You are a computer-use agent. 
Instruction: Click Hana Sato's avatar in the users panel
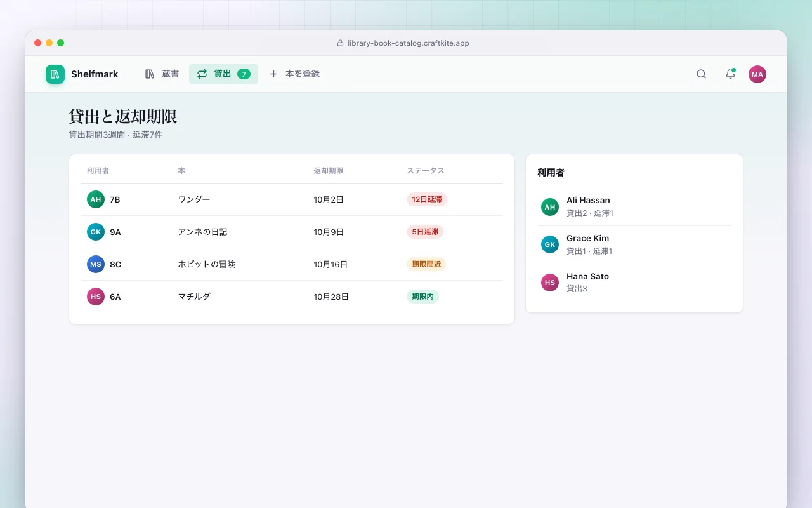click(550, 283)
